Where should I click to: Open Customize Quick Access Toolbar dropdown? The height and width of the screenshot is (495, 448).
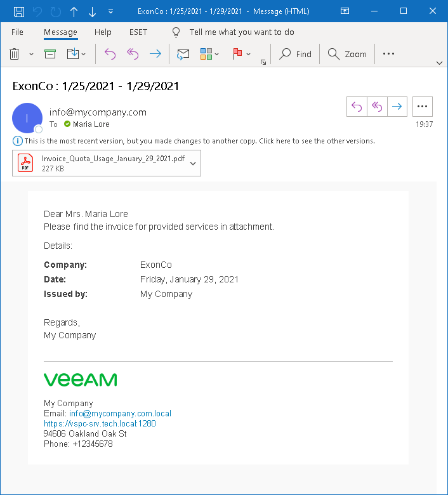coord(110,11)
